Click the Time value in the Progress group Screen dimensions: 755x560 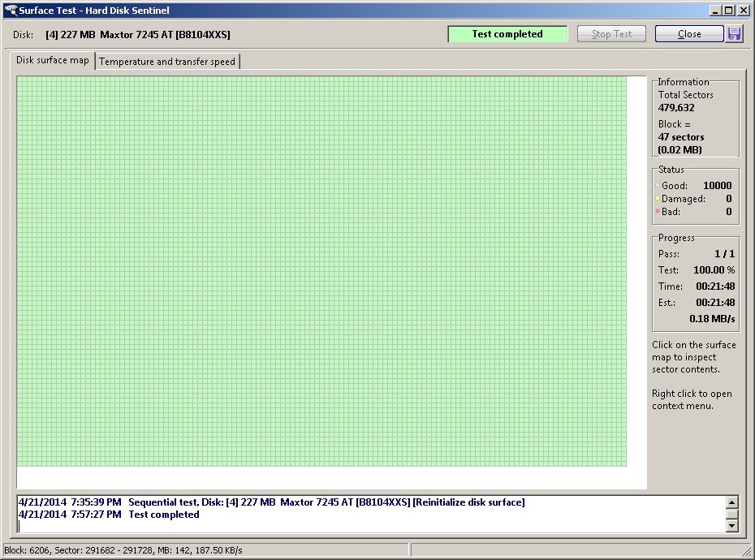pyautogui.click(x=715, y=286)
